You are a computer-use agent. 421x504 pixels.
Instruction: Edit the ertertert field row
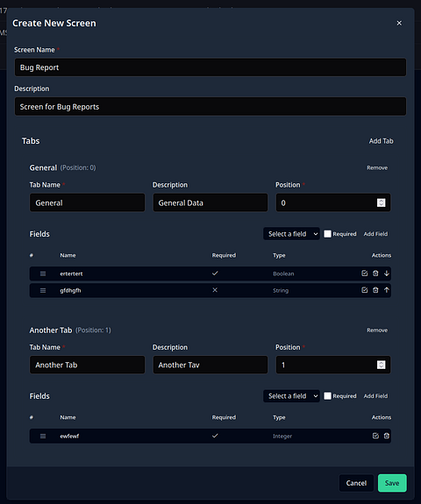coord(364,273)
